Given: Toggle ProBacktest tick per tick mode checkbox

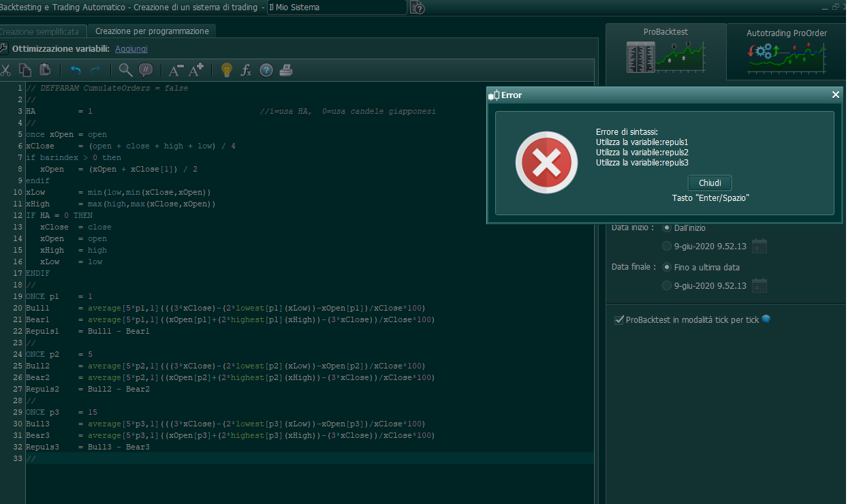Looking at the screenshot, I should pyautogui.click(x=619, y=319).
